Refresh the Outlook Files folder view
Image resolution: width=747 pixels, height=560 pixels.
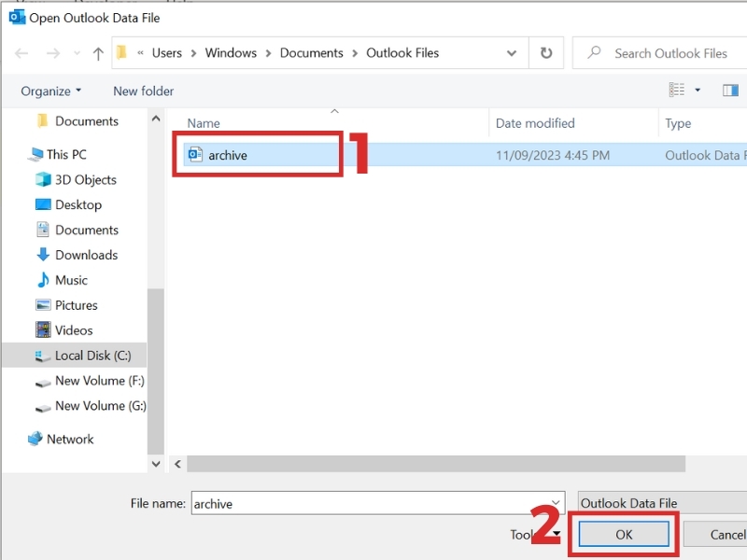pyautogui.click(x=546, y=53)
